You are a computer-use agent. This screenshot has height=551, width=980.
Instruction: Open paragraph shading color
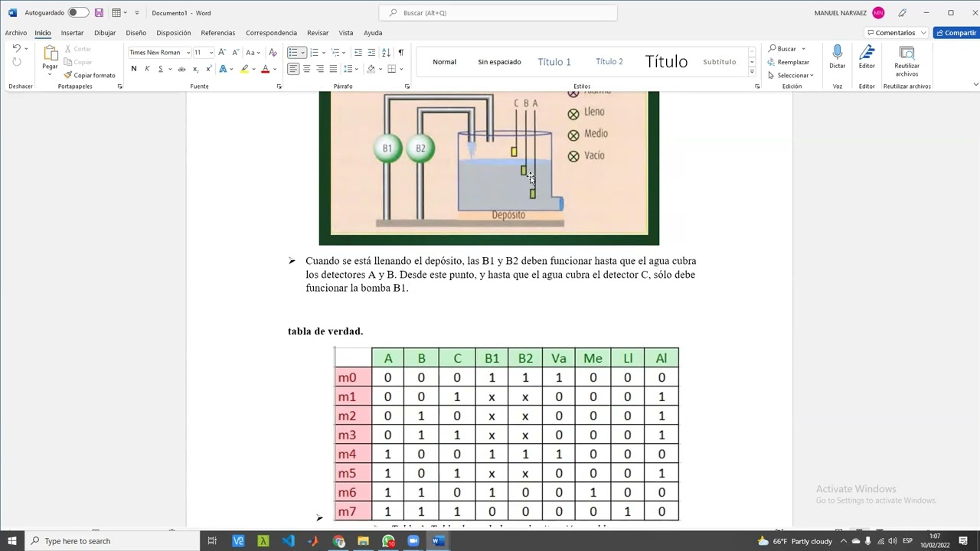click(371, 69)
